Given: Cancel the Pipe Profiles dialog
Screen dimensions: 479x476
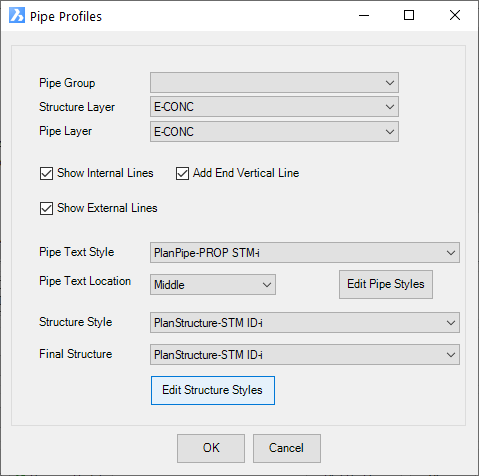Looking at the screenshot, I should pos(287,448).
